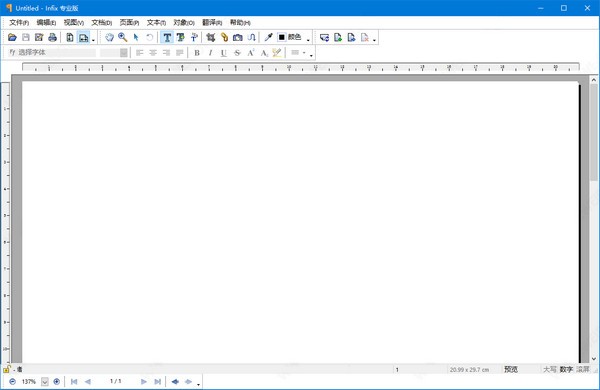Apply Superscript formatting

(x=251, y=53)
